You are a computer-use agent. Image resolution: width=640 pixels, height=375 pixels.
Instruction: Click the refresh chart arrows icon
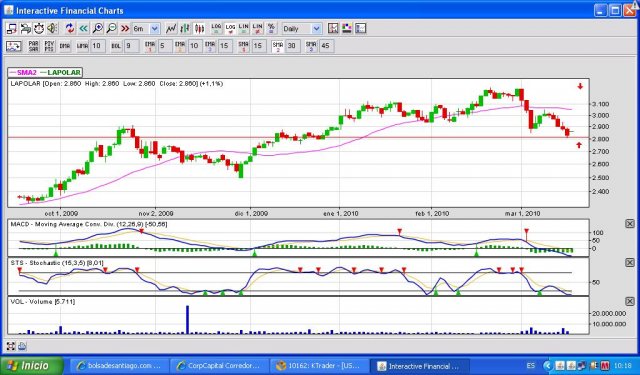[x=70, y=29]
